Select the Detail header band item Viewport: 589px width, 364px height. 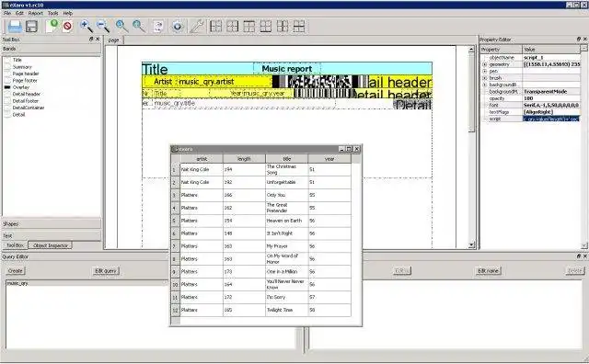tap(27, 94)
